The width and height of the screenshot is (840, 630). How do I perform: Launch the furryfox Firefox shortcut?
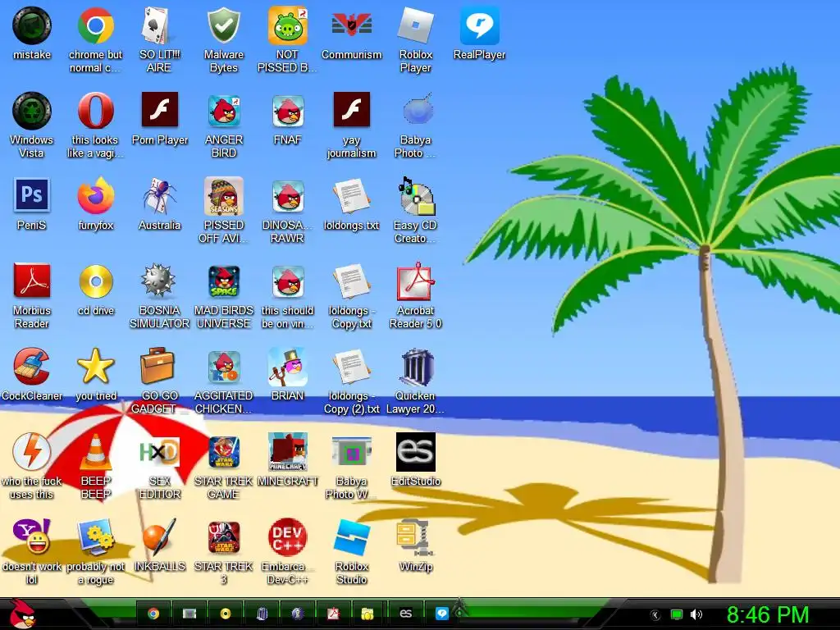point(95,196)
